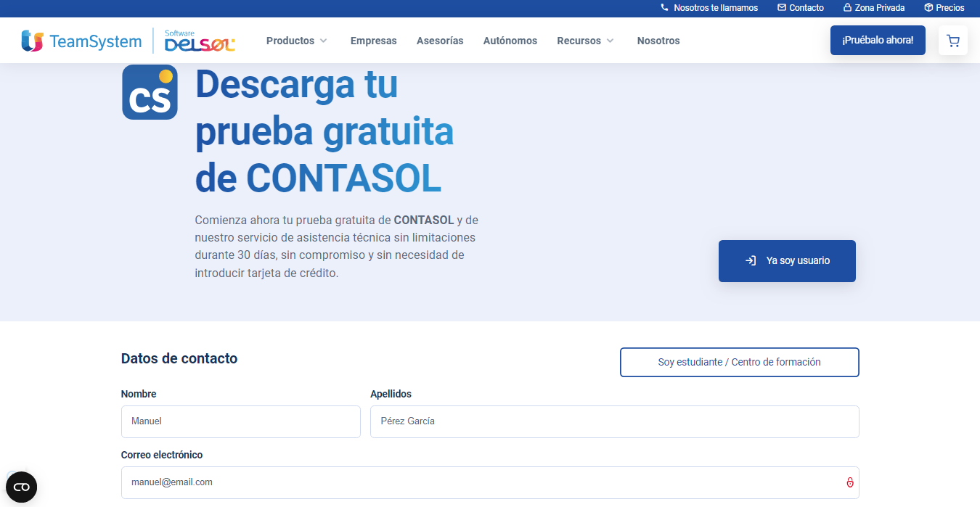Open the Empresas menu item
The width and height of the screenshot is (980, 507).
pyautogui.click(x=374, y=41)
